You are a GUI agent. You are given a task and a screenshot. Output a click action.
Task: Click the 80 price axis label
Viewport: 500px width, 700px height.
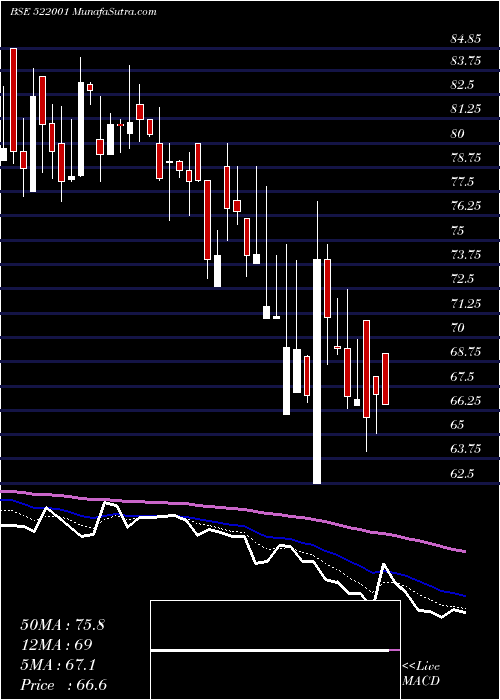point(458,133)
